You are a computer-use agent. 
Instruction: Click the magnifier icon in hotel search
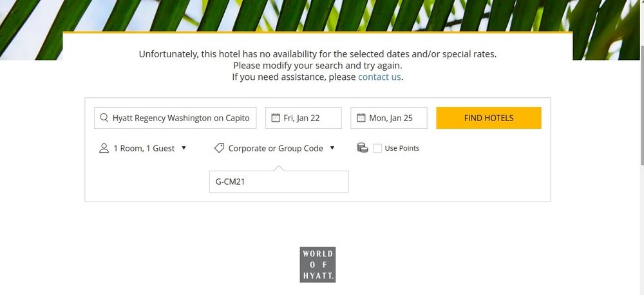click(x=104, y=118)
